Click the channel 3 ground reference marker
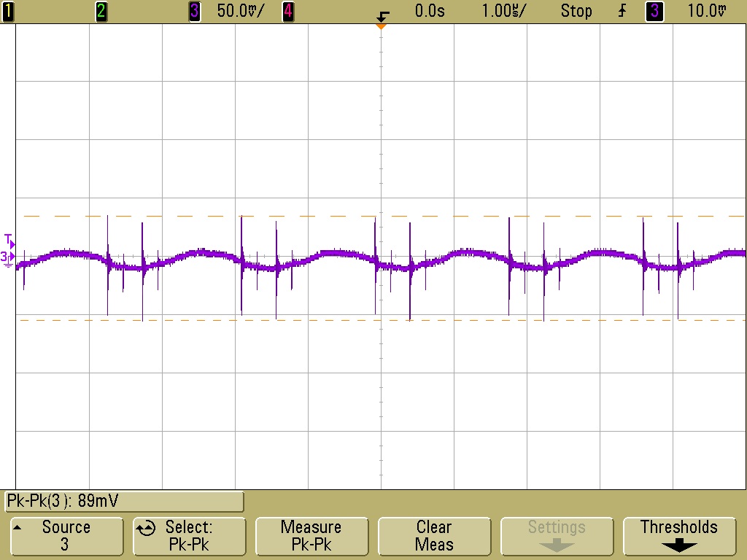The image size is (747, 560). coord(7,259)
